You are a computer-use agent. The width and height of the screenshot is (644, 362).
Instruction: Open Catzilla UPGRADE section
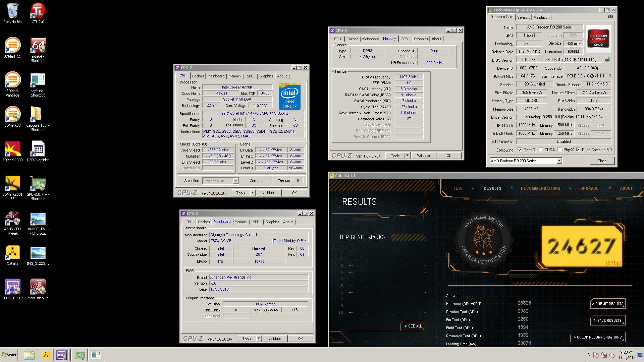[x=589, y=188]
